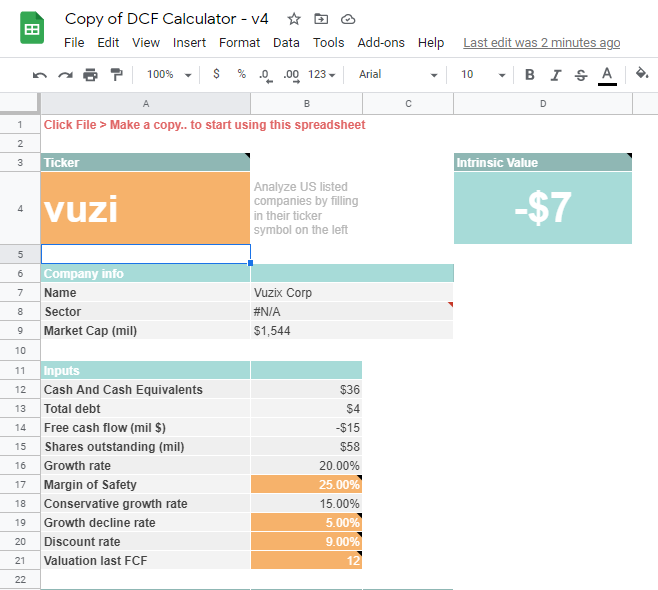Click the move to folder icon
The width and height of the screenshot is (658, 590).
pyautogui.click(x=321, y=19)
